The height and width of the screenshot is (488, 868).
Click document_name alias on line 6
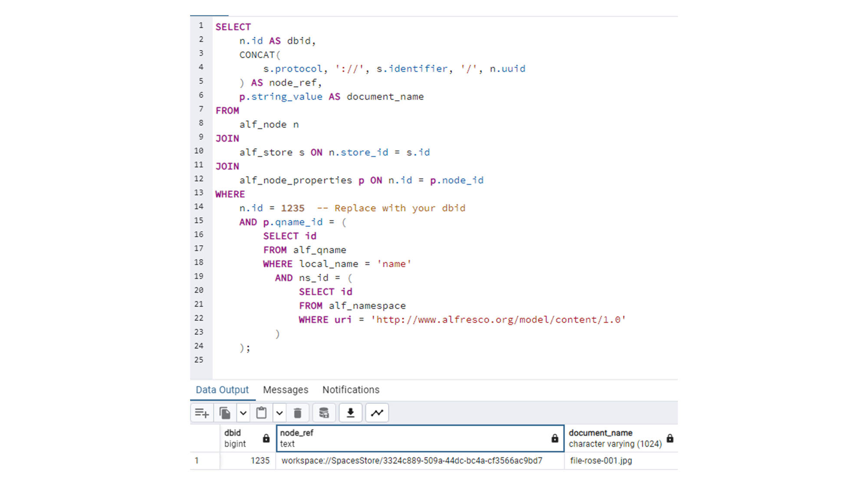click(385, 97)
